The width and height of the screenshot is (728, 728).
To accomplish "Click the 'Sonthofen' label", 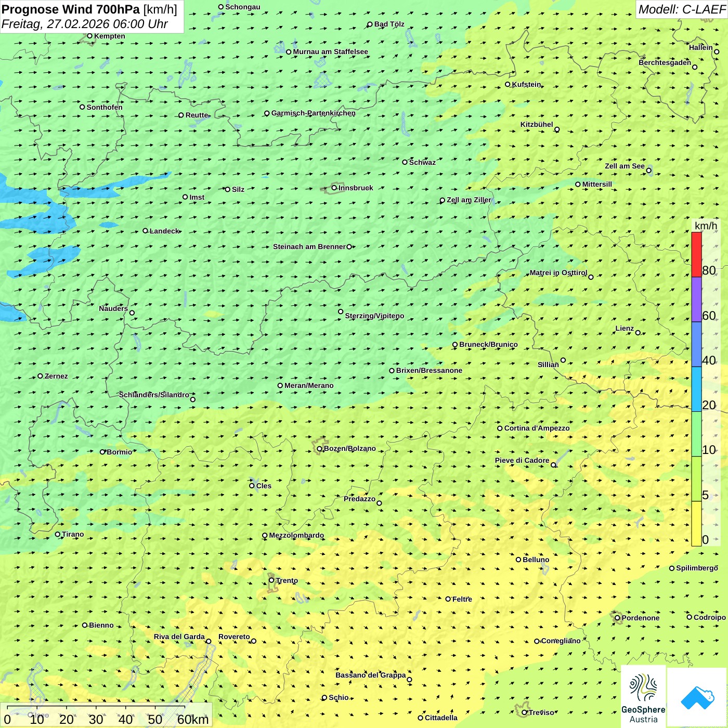I will [105, 107].
